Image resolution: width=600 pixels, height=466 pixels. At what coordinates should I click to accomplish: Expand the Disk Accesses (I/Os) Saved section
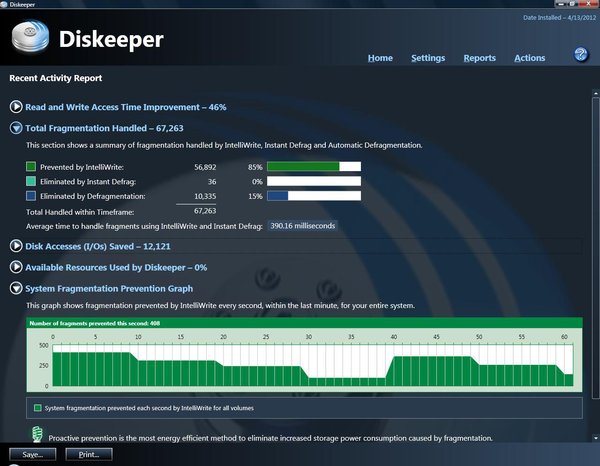pos(16,246)
